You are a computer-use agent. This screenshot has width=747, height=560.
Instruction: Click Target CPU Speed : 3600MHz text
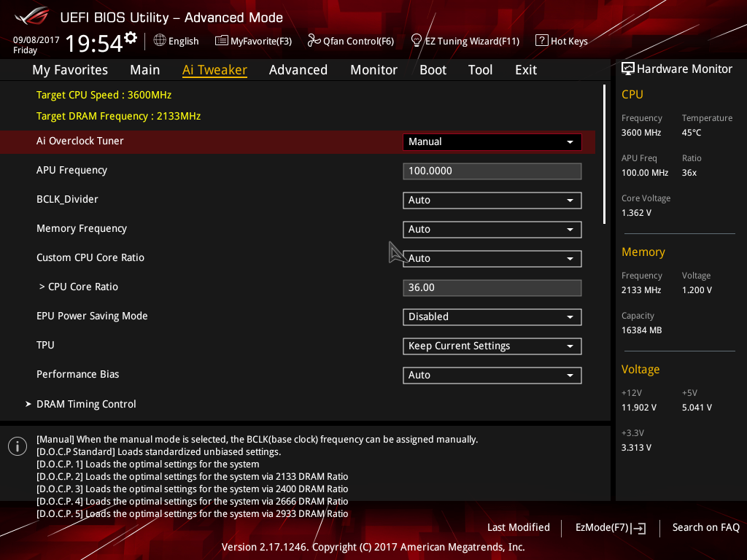coord(104,95)
